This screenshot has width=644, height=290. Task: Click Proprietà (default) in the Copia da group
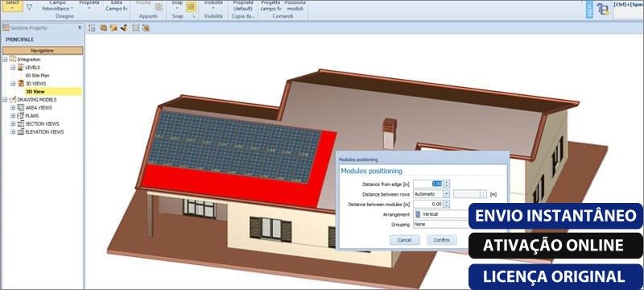coord(243,6)
